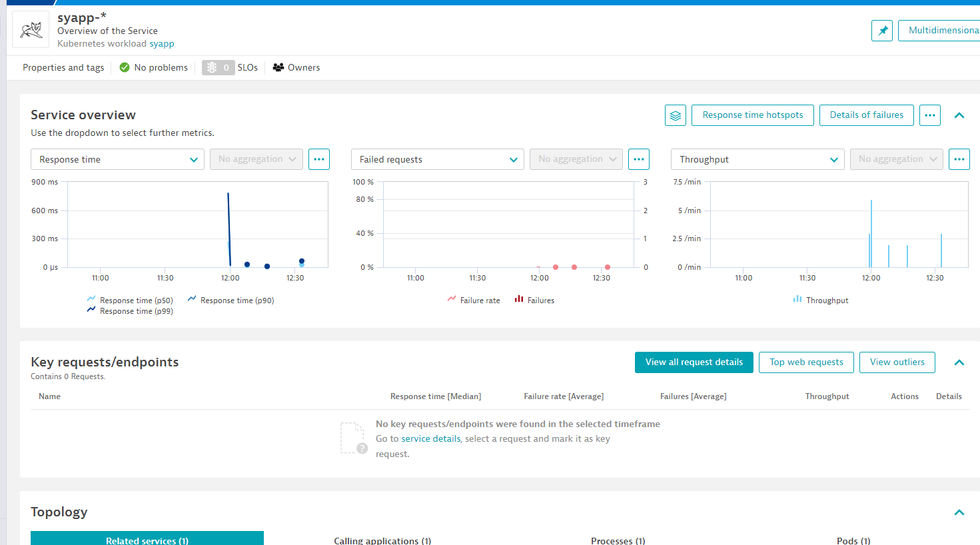Click View outliers button
The height and width of the screenshot is (545, 980).
tap(897, 362)
